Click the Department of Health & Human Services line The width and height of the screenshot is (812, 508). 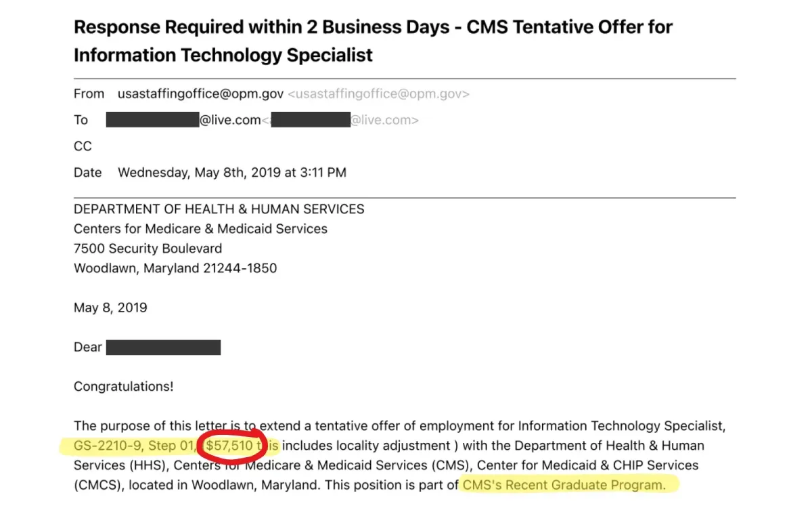219,209
